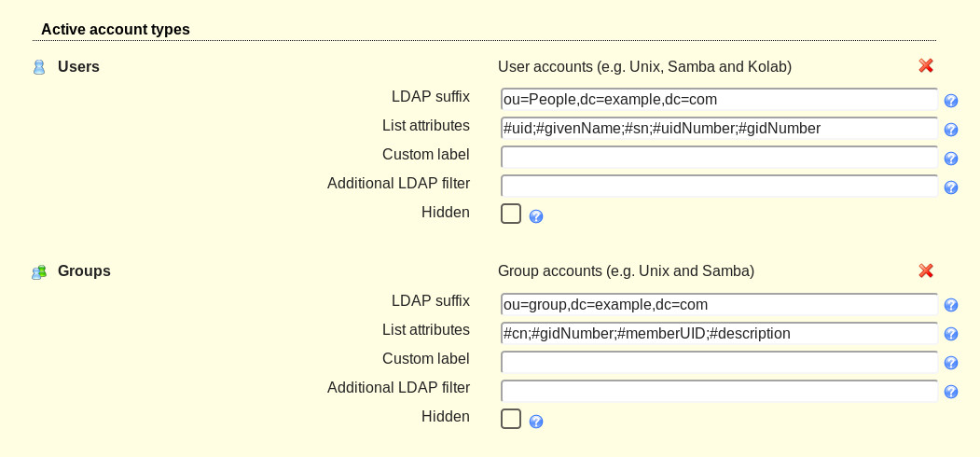
Task: Tick the Hidden checkbox for Groups
Action: pyautogui.click(x=511, y=418)
